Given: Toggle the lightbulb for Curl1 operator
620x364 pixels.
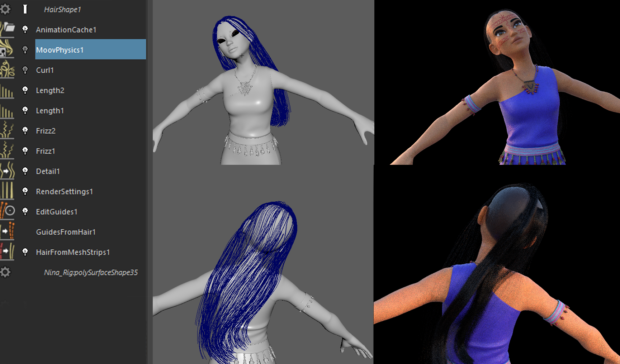Looking at the screenshot, I should [25, 70].
